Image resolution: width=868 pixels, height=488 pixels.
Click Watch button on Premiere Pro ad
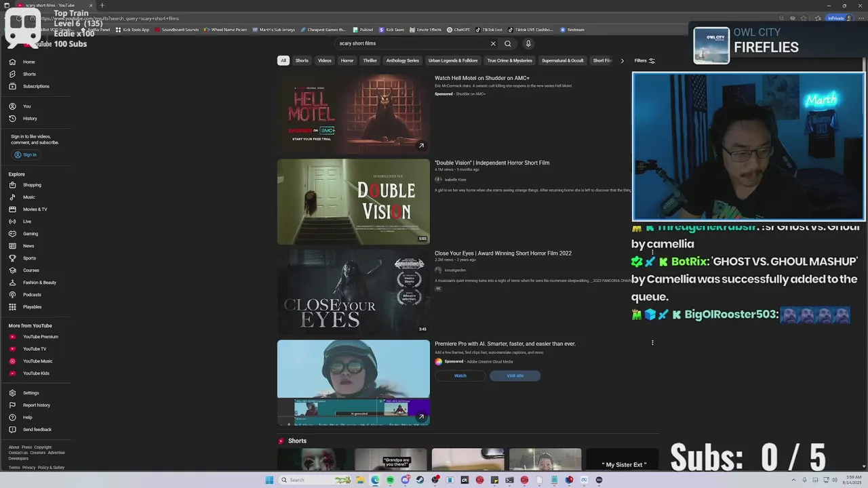(460, 375)
